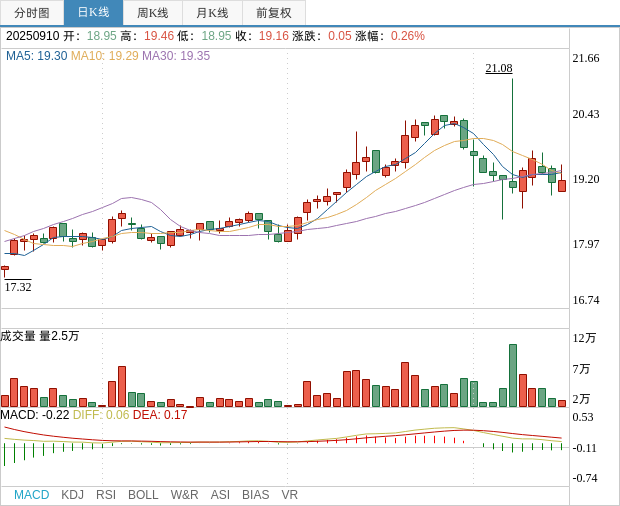The image size is (620, 506).
Task: Switch to the 分时图 tab
Action: click(x=32, y=13)
